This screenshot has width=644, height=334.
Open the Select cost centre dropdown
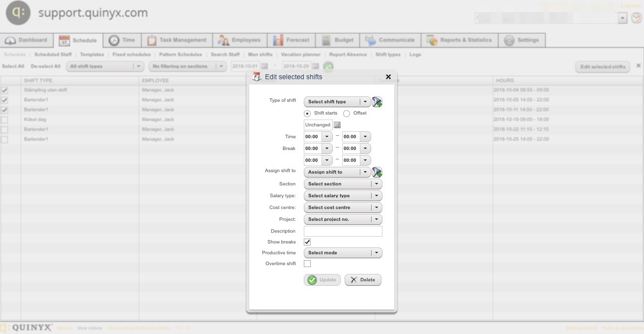pyautogui.click(x=343, y=208)
